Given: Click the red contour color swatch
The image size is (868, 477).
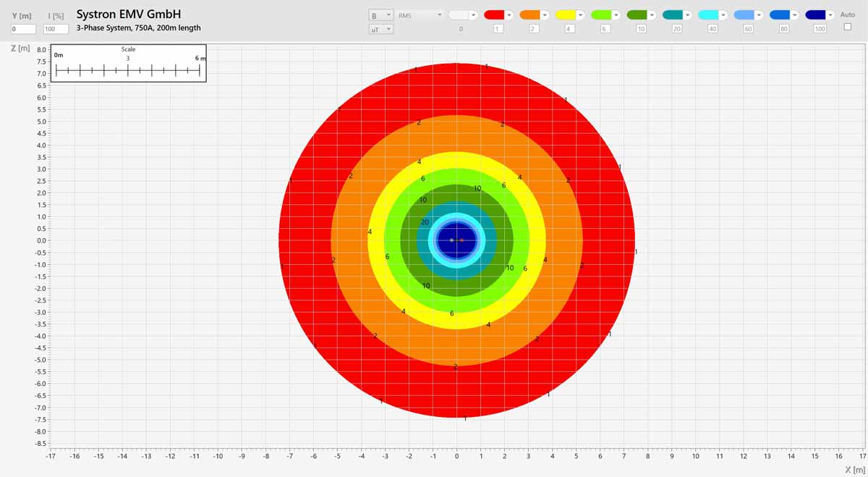Looking at the screenshot, I should click(494, 14).
